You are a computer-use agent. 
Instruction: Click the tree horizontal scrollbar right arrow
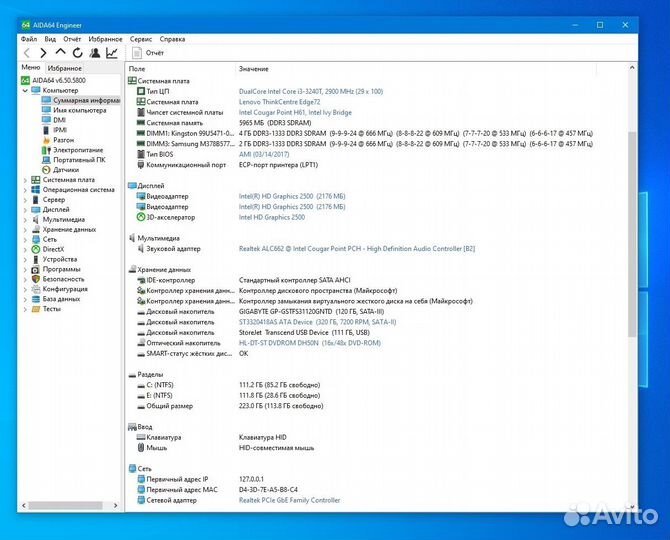115,505
